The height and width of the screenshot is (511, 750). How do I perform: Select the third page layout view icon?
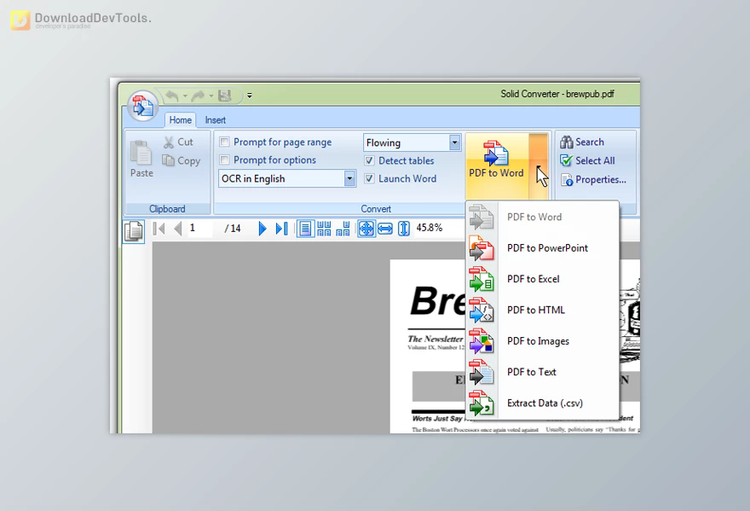point(343,228)
